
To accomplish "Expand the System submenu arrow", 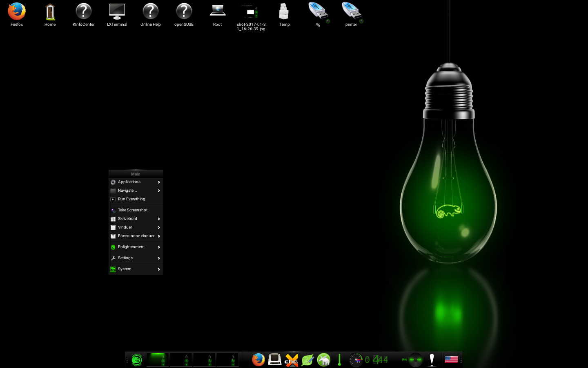I will 159,269.
